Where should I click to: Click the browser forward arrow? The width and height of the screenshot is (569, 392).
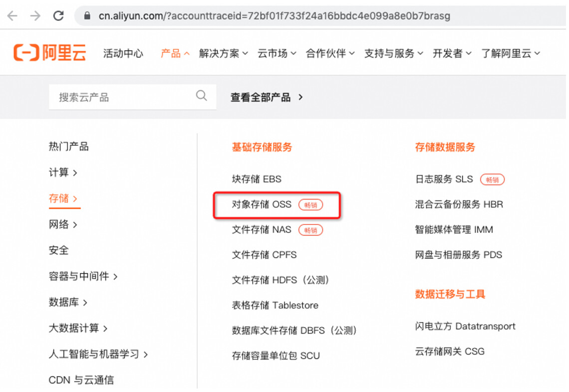click(35, 15)
